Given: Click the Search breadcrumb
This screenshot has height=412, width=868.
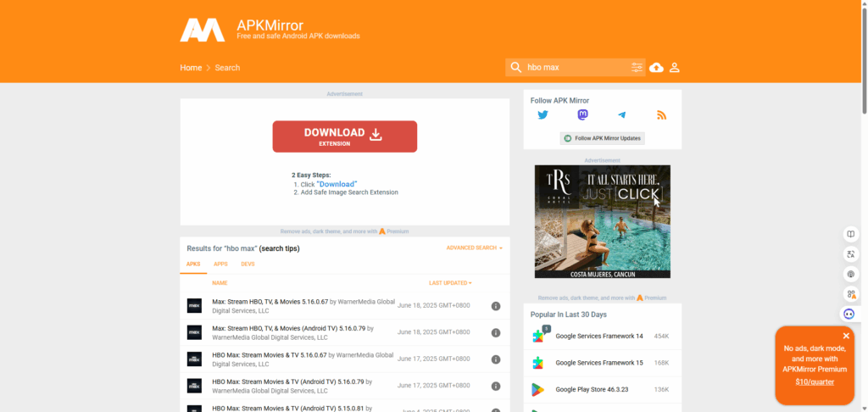Looking at the screenshot, I should (227, 68).
